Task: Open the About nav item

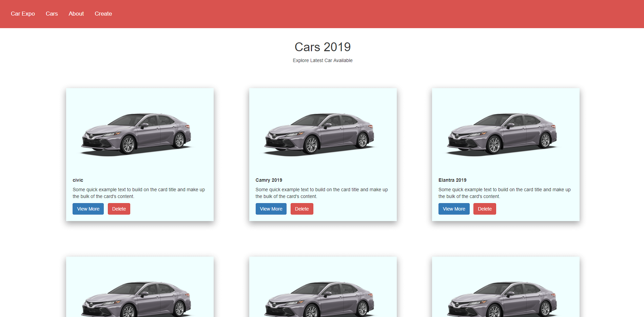Action: (x=76, y=14)
